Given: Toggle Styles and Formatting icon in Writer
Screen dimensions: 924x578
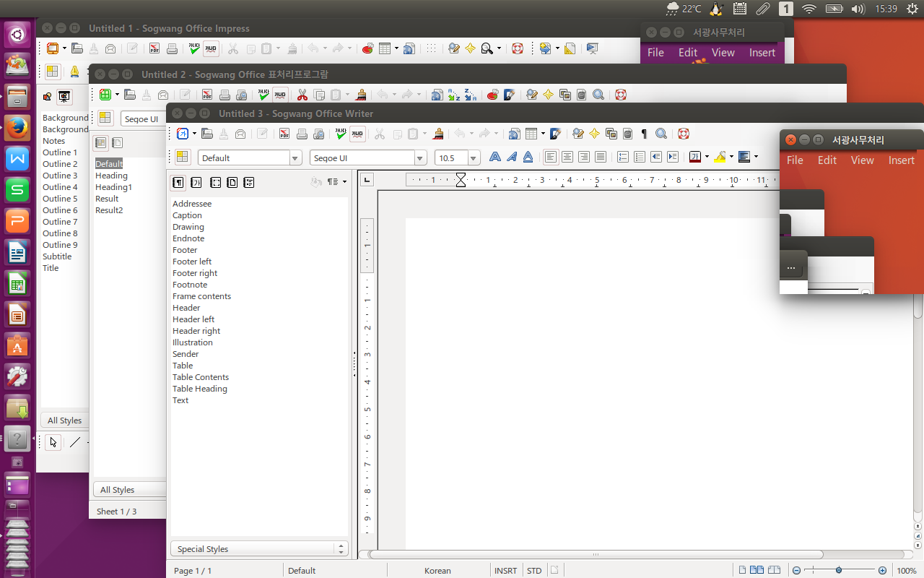Looking at the screenshot, I should click(x=183, y=158).
